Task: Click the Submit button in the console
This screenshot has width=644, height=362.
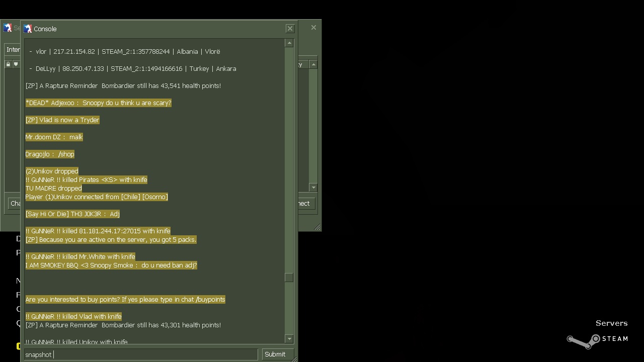Action: [x=277, y=354]
